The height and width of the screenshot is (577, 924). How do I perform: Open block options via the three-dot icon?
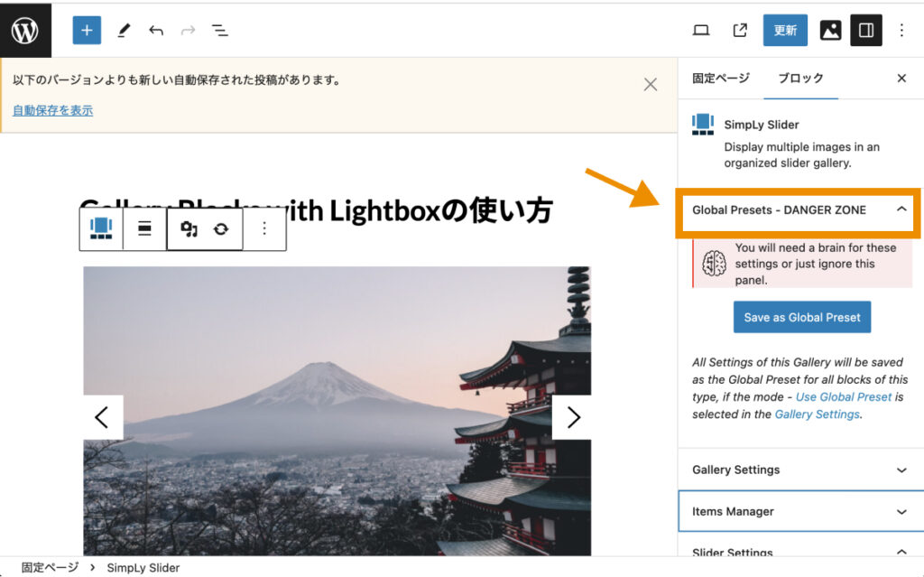[x=264, y=228]
